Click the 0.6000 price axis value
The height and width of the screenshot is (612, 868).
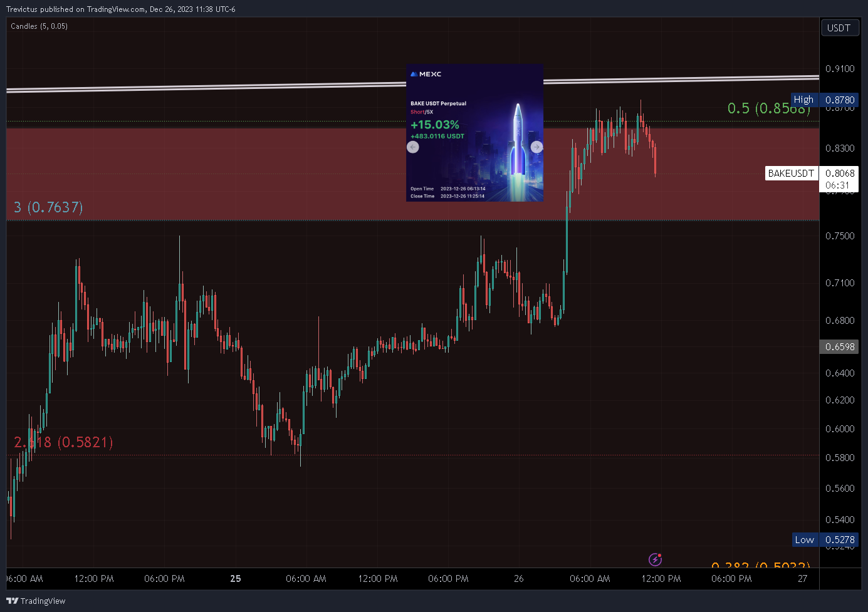840,428
